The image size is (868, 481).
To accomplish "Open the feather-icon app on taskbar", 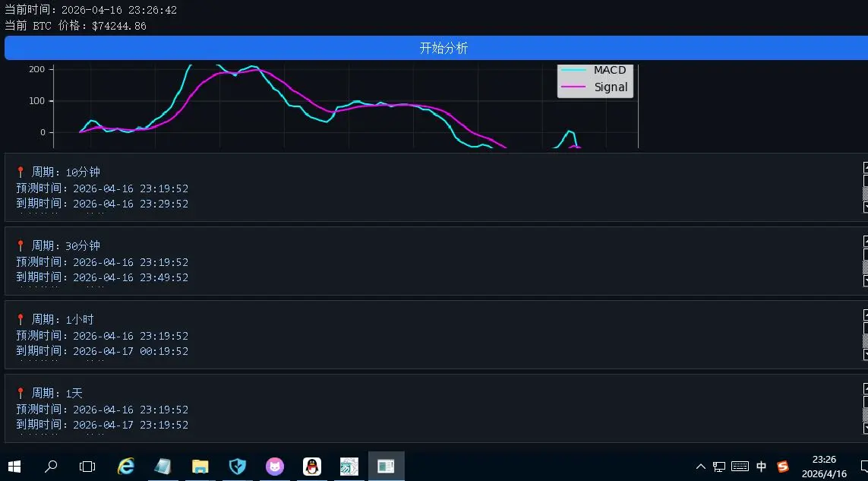I will pyautogui.click(x=349, y=467).
